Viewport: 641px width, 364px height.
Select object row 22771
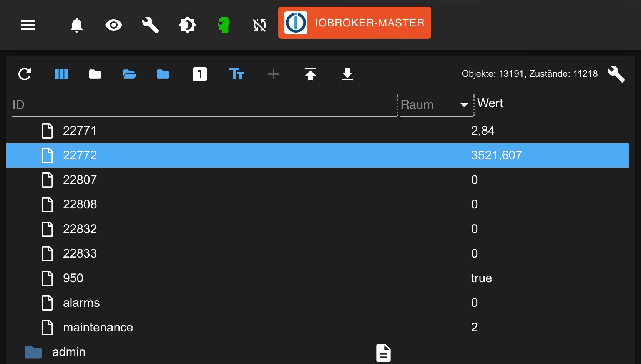tap(317, 131)
